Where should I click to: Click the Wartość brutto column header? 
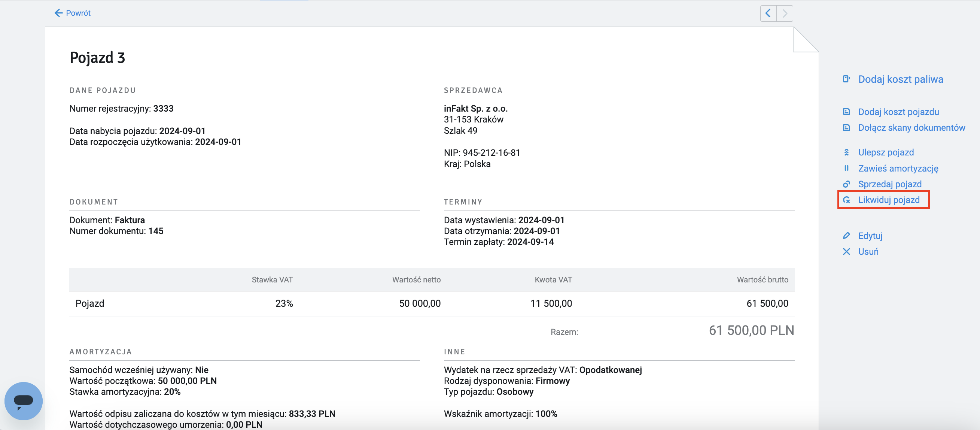click(x=763, y=280)
